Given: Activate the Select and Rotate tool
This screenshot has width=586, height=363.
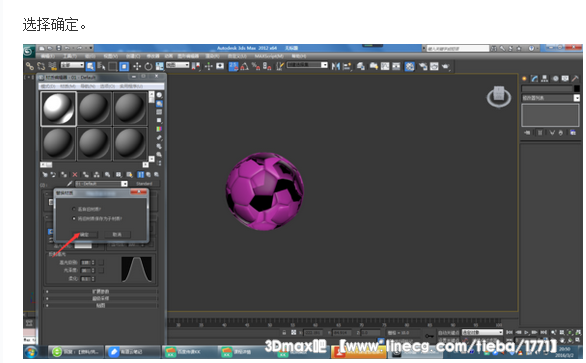Looking at the screenshot, I should [148, 67].
